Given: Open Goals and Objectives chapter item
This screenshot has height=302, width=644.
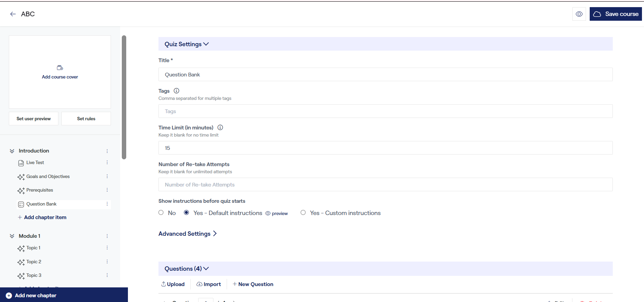Looking at the screenshot, I should pos(48,177).
